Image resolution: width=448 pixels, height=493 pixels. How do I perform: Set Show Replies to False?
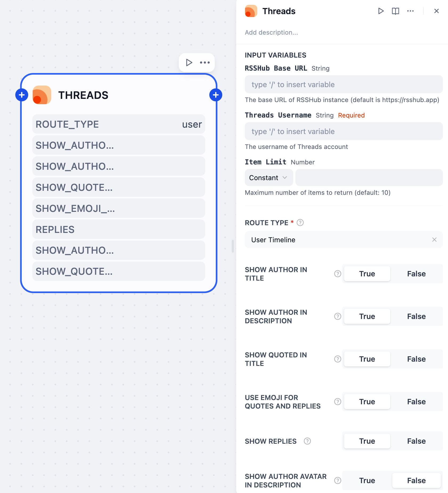[x=416, y=441]
